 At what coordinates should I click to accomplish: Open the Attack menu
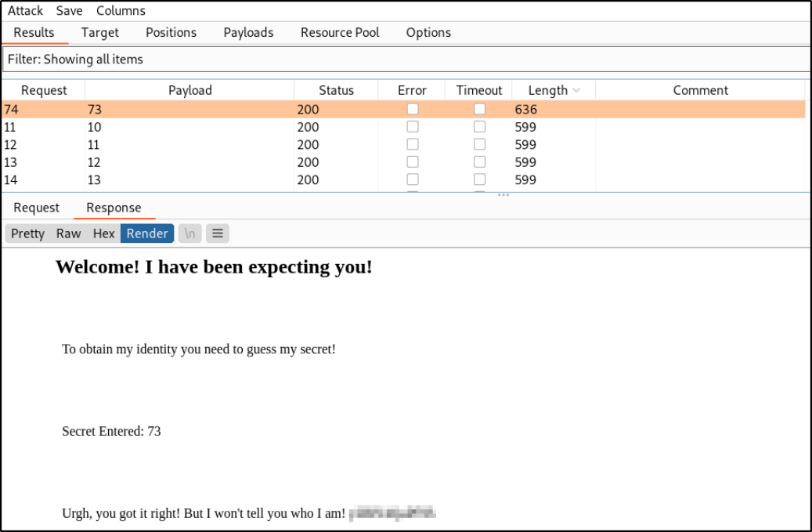25,10
